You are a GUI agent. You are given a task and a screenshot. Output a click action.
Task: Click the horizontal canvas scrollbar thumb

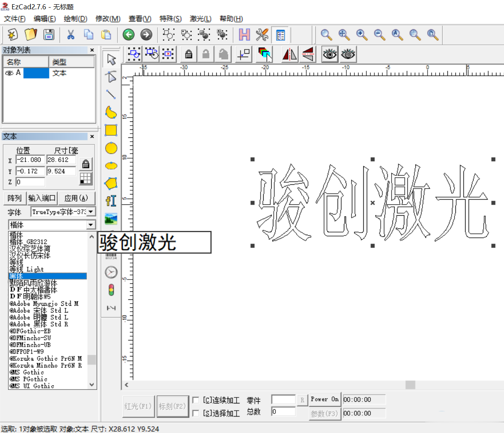pyautogui.click(x=410, y=385)
